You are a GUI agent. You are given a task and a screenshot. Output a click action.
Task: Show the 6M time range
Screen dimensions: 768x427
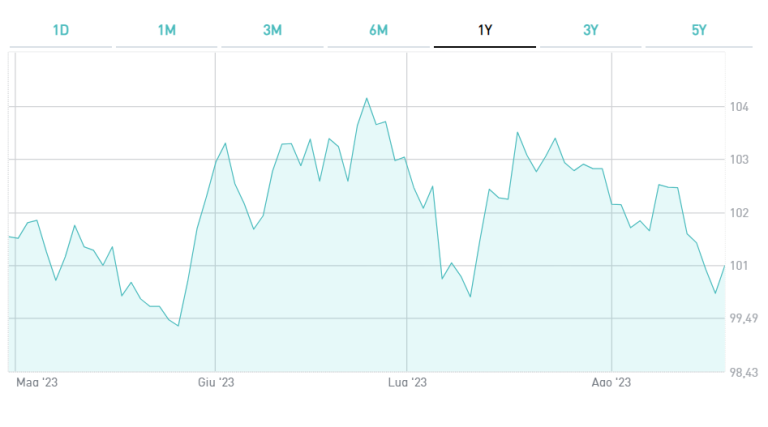tap(378, 30)
